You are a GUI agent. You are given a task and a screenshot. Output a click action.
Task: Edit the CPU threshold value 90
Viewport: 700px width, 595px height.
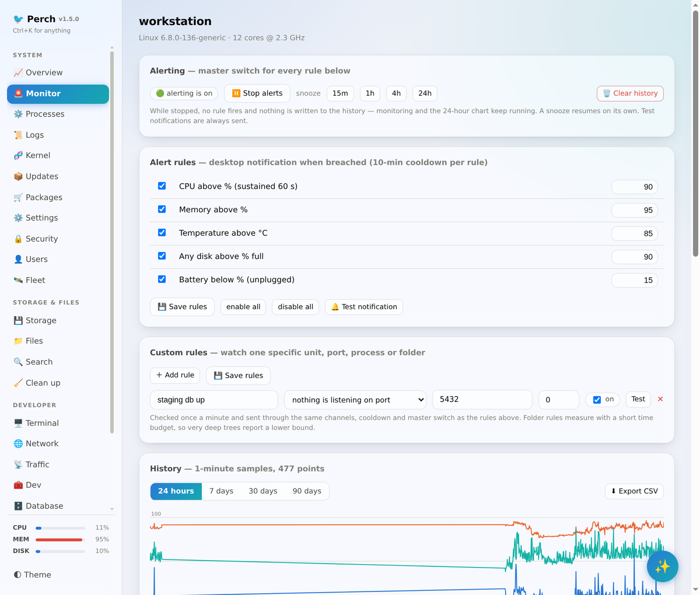tap(635, 187)
